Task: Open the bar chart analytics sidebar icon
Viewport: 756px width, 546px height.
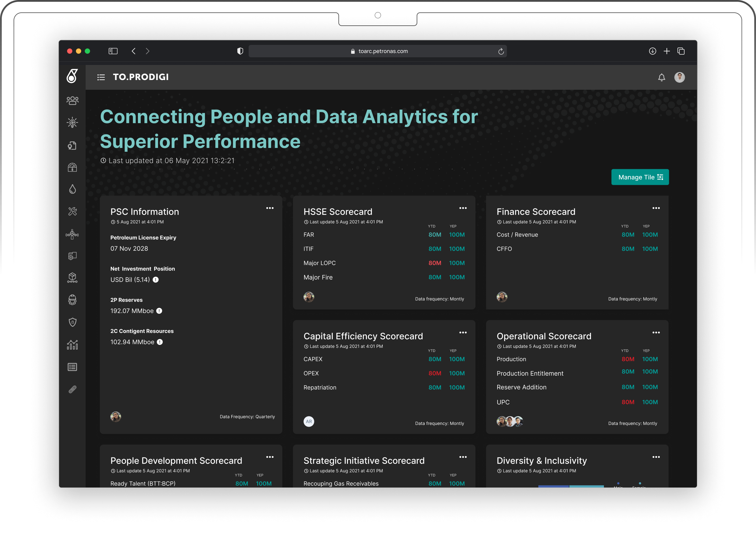Action: 72,345
